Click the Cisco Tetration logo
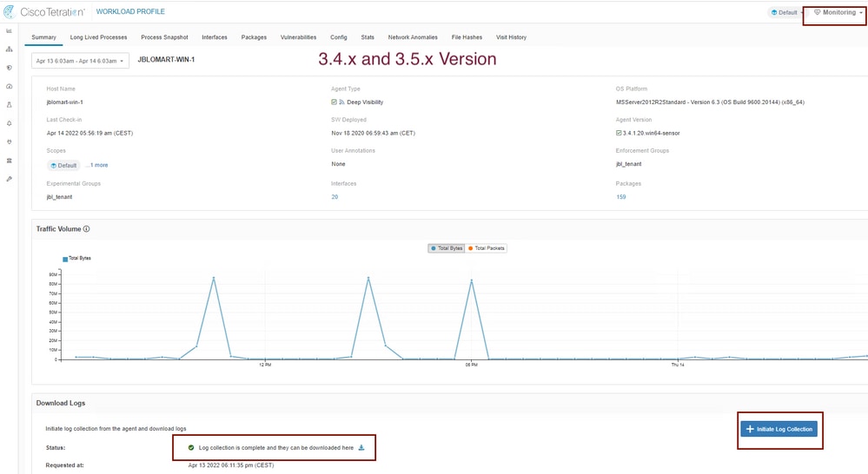Screen dimensions: 868x474 (x=44, y=11)
